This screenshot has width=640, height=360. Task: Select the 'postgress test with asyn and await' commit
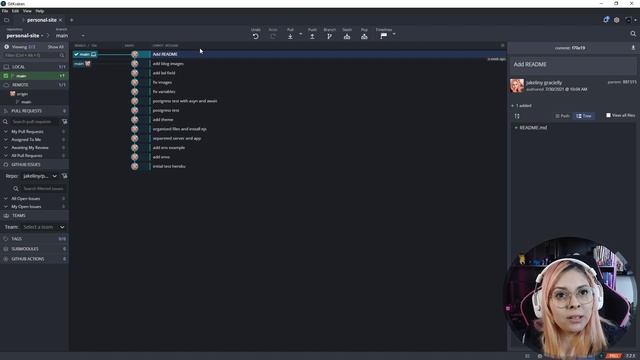185,101
